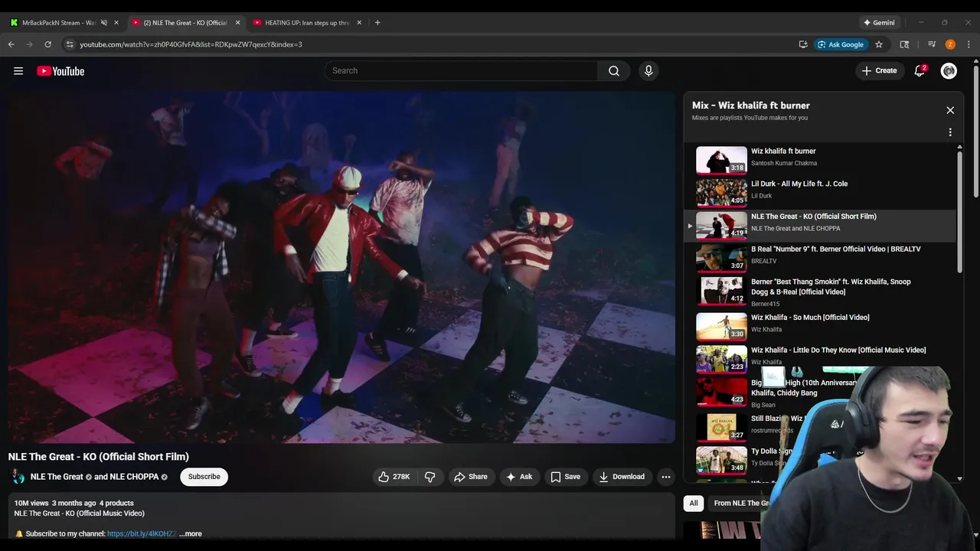980x551 pixels.
Task: Select Berner Best Thang Smokin' playlist entry
Action: point(819,292)
